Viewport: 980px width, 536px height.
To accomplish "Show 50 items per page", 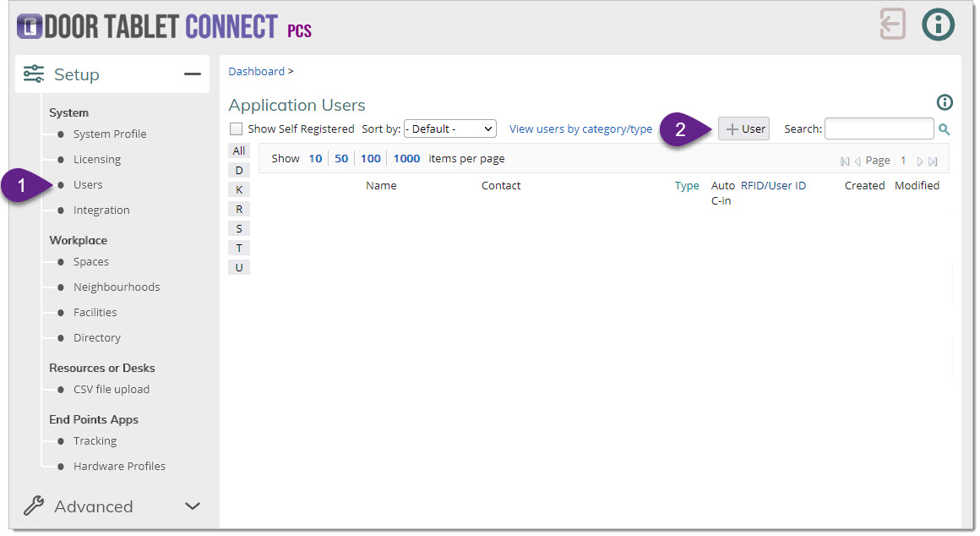I will tap(341, 159).
